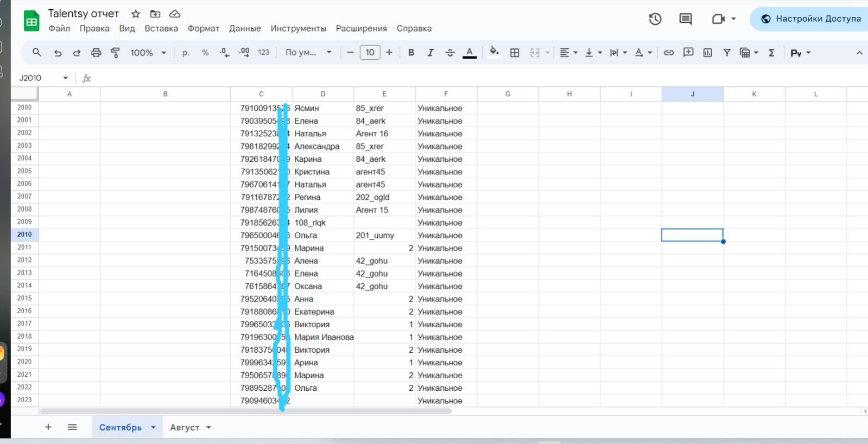Click the Настройки Доступа share button
The height and width of the screenshot is (444, 868).
tap(810, 19)
